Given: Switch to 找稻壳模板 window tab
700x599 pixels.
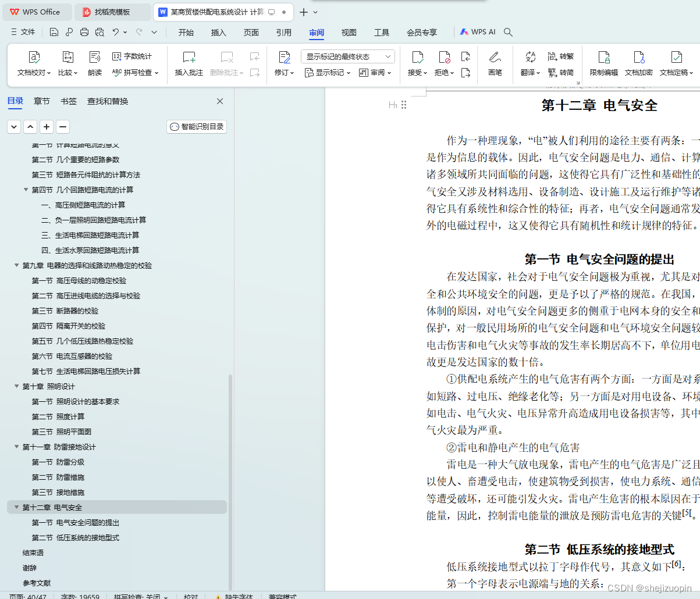Looking at the screenshot, I should tap(112, 12).
